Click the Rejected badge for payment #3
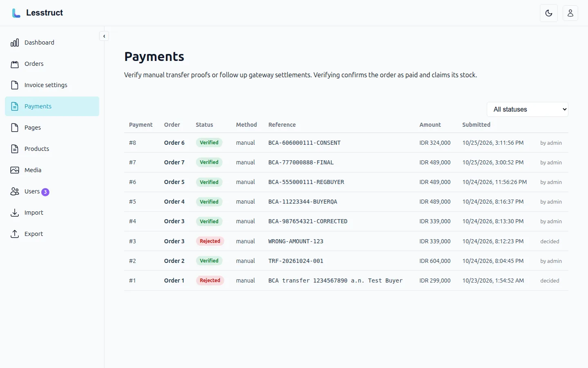The width and height of the screenshot is (588, 368). [x=210, y=241]
